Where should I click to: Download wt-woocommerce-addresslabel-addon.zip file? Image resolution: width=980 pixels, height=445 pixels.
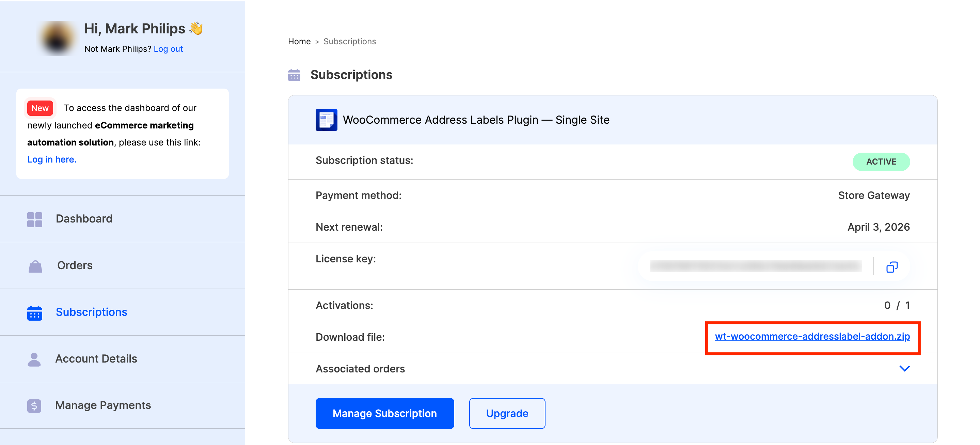[x=812, y=337]
